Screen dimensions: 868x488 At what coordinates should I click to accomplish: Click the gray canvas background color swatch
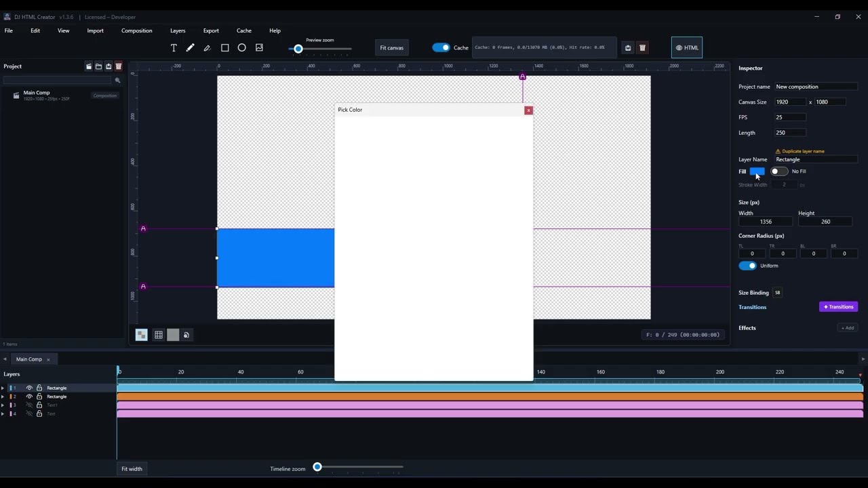(x=173, y=335)
